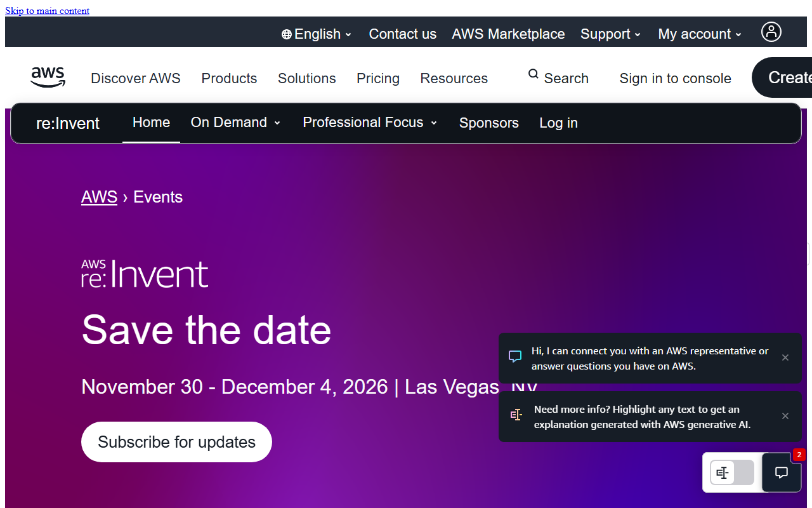Click the Search magnifier icon
Screen dimensions: 812x508
(534, 74)
